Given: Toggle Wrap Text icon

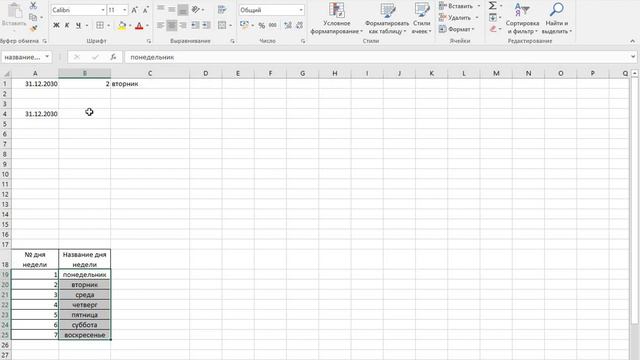Looking at the screenshot, I should (x=222, y=9).
